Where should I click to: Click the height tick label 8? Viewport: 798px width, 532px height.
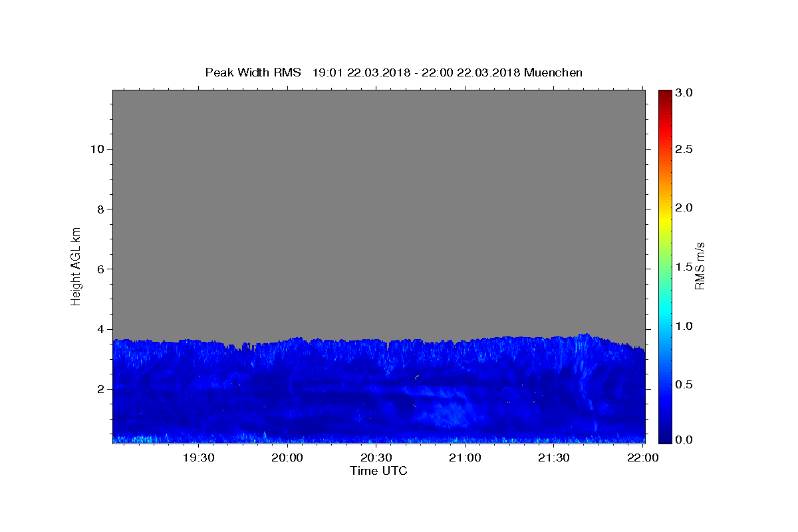pyautogui.click(x=100, y=209)
